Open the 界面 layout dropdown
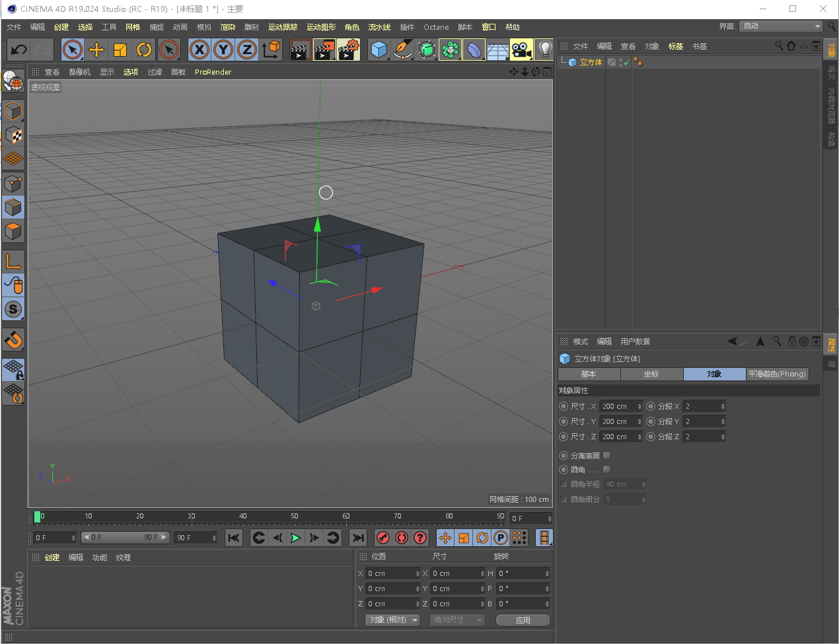The width and height of the screenshot is (839, 644). [781, 26]
